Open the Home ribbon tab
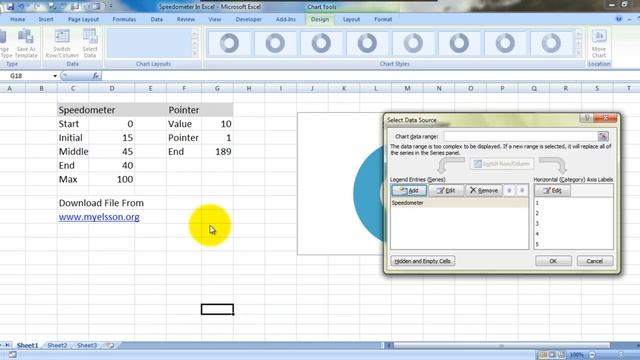Viewport: 640px width, 360px height. (x=18, y=19)
